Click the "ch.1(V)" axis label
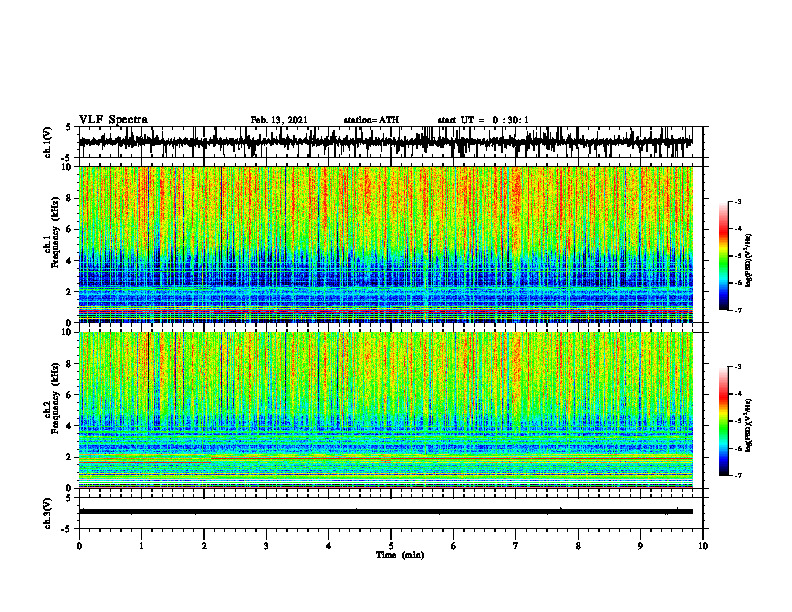 click(x=48, y=142)
